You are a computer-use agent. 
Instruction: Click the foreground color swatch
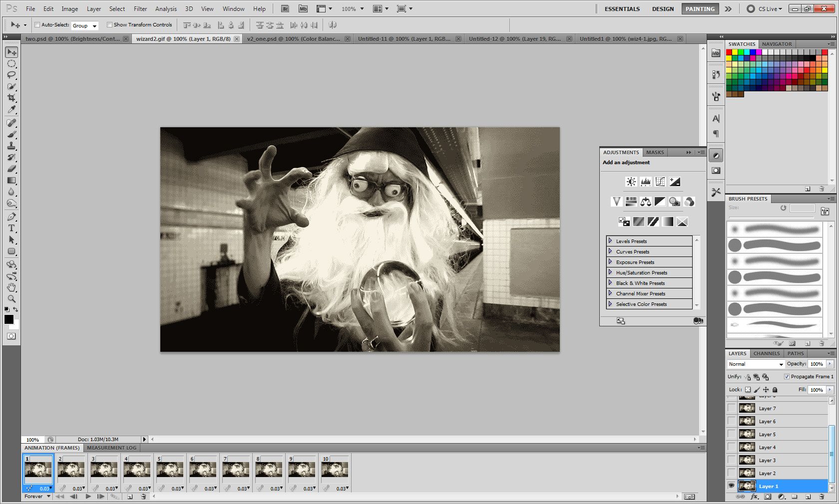[x=9, y=319]
